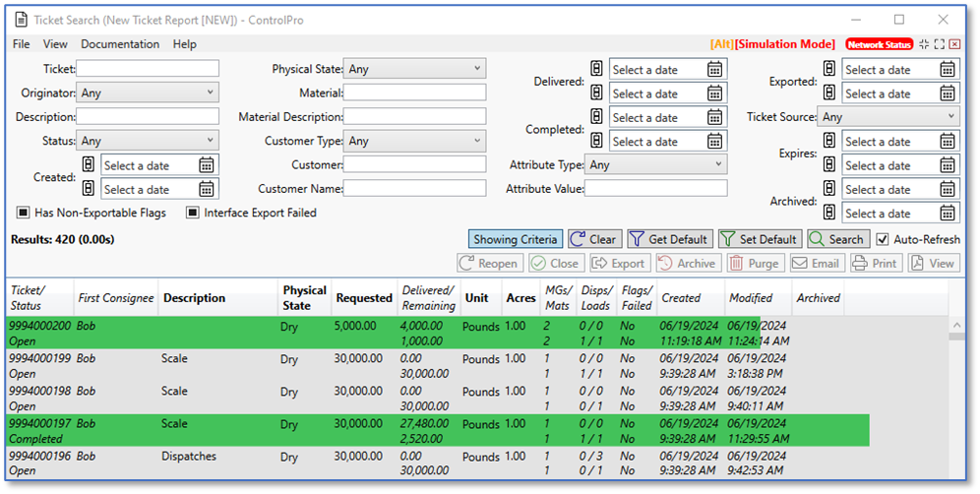
Task: Toggle Has Non-Exportable Flags checkbox
Action: [24, 213]
